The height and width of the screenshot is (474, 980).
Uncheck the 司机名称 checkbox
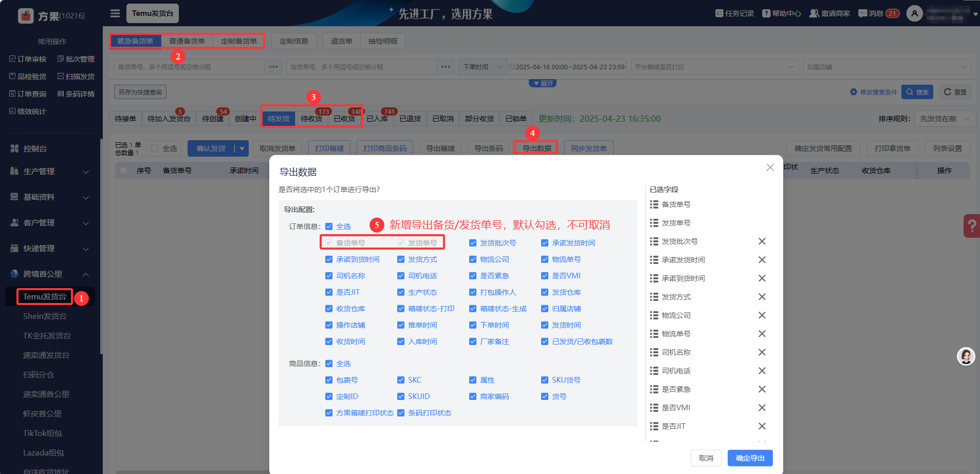[x=329, y=276]
